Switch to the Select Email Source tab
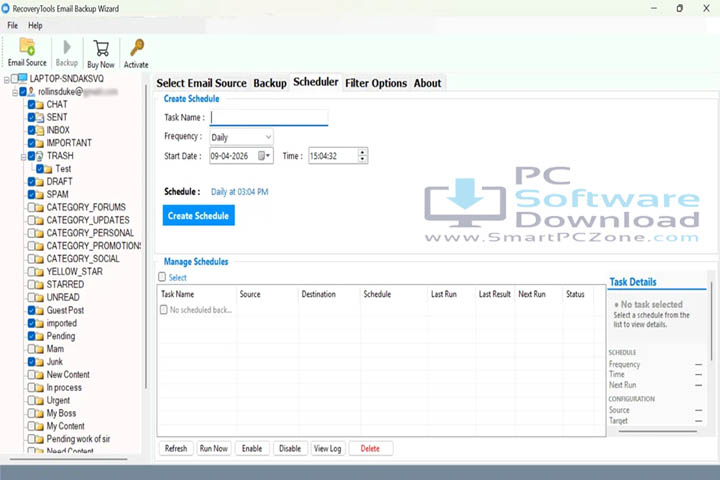The height and width of the screenshot is (480, 720). (202, 83)
